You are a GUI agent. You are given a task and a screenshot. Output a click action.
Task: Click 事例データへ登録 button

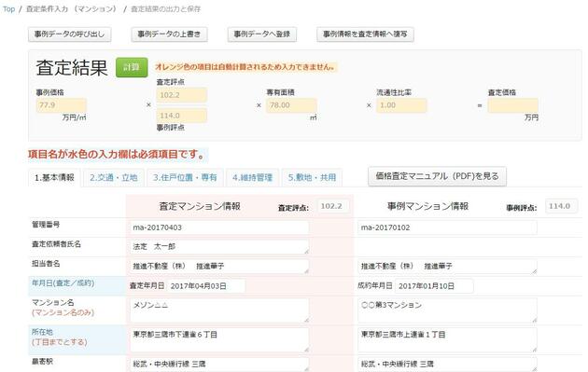[x=262, y=34]
